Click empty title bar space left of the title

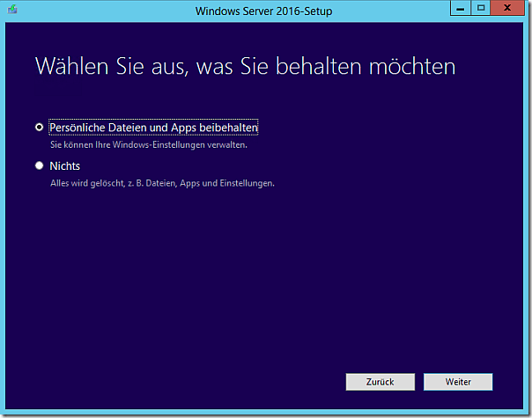106,9
